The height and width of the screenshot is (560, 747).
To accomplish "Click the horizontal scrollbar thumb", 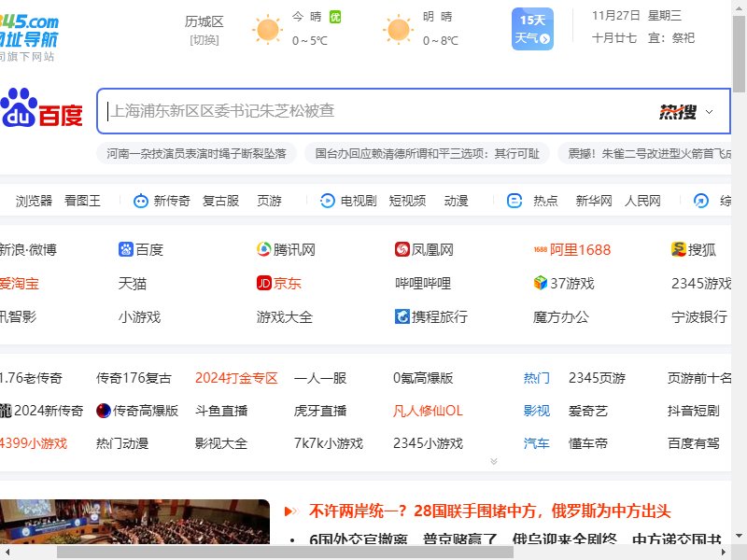I will (285, 552).
